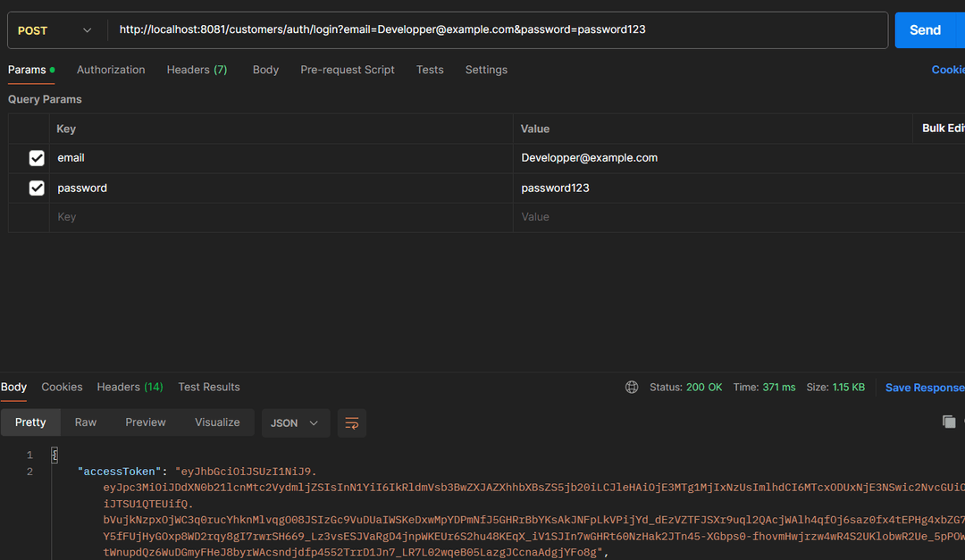This screenshot has width=965, height=560.
Task: Click the copy response icon
Action: coord(948,422)
